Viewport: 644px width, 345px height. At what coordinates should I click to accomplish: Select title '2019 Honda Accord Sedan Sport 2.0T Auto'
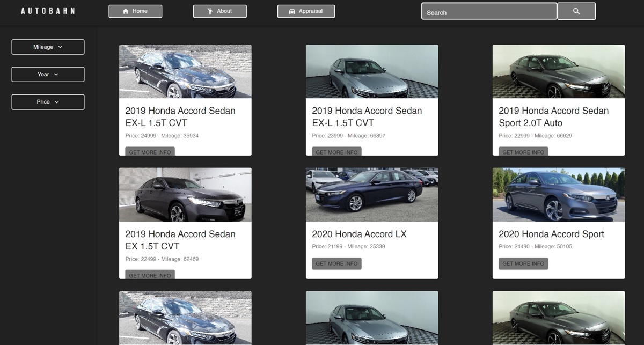click(553, 117)
